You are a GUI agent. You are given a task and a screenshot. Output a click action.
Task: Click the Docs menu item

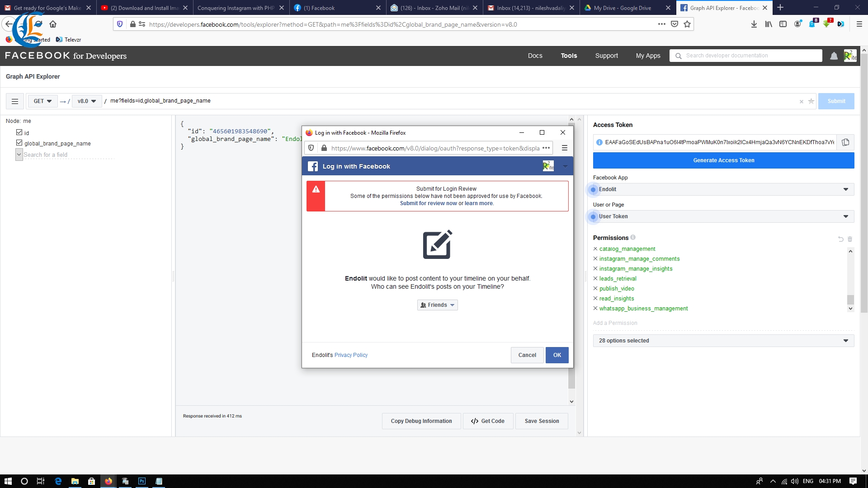pyautogui.click(x=535, y=56)
